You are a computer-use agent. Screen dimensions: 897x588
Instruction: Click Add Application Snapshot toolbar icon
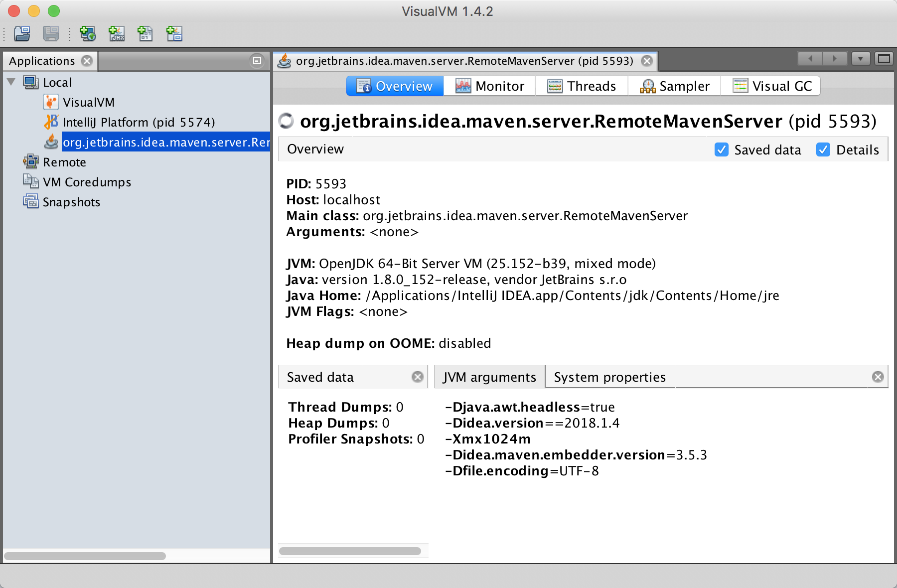point(174,33)
